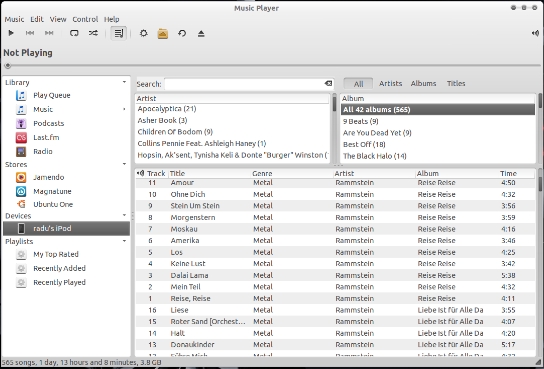Select radu's iPod device
Screen dimensions: 544x369
click(66, 228)
